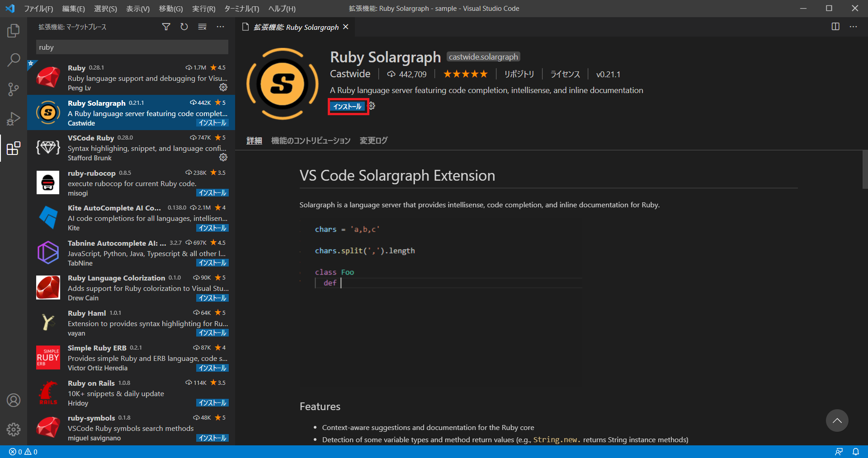868x458 pixels.
Task: Open notifications bell in status bar
Action: tap(856, 452)
